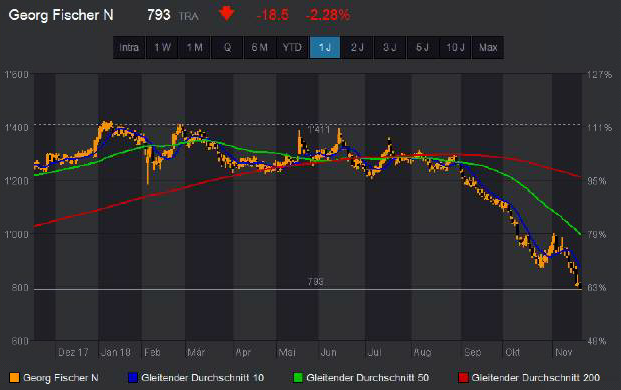
Task: Click the current price 793 in header
Action: coord(158,15)
